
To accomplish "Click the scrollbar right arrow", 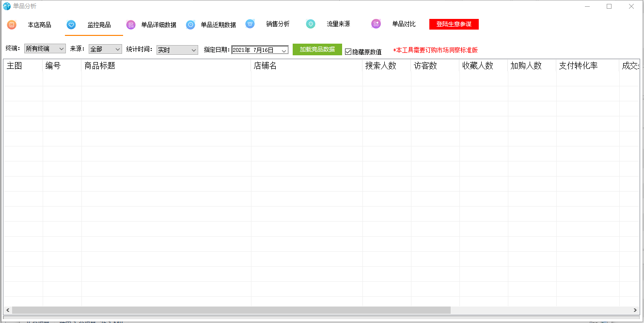I will click(635, 310).
